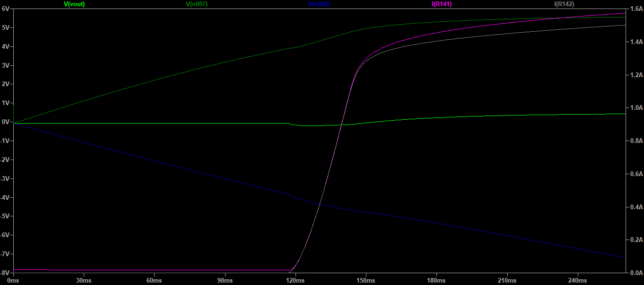Click the 1.6A right axis label
644x285 pixels.
click(x=636, y=9)
